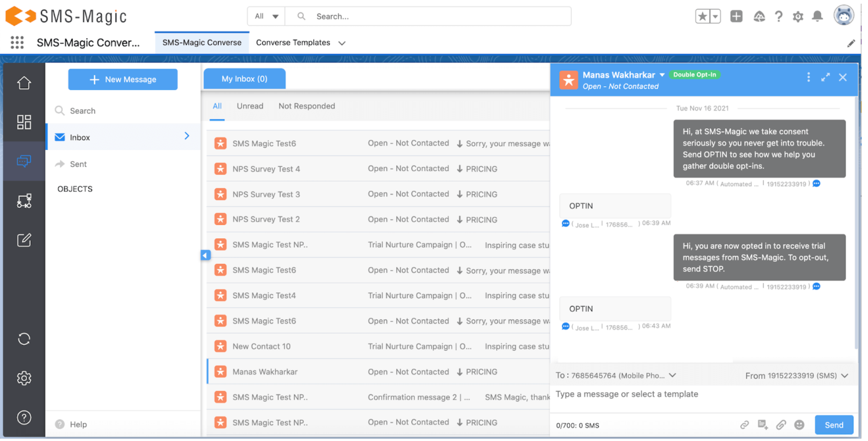Viewport: 868px width, 441px height.
Task: Click the global add plus icon
Action: point(736,17)
